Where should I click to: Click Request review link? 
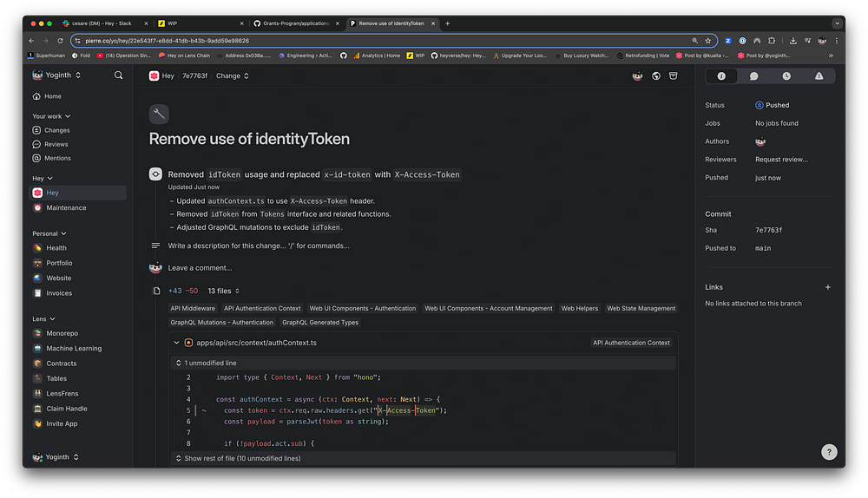pyautogui.click(x=781, y=160)
